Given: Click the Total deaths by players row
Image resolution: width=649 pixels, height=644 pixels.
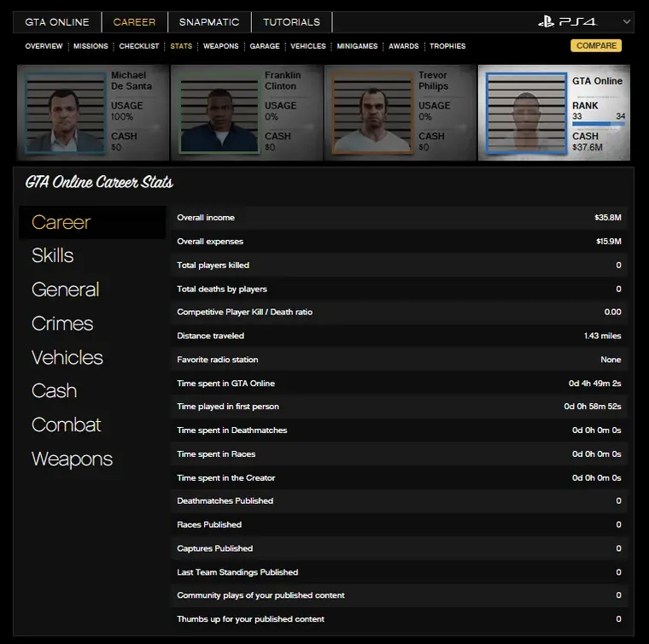Looking at the screenshot, I should [399, 289].
